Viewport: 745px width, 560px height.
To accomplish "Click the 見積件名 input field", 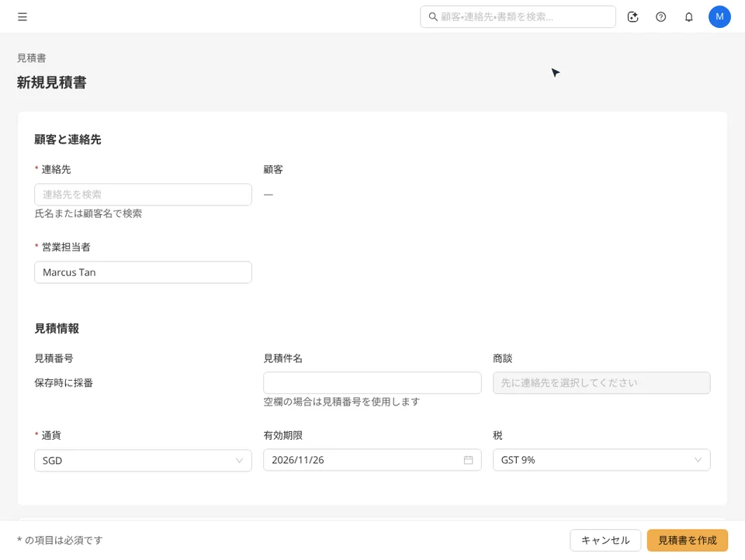I will pyautogui.click(x=372, y=383).
